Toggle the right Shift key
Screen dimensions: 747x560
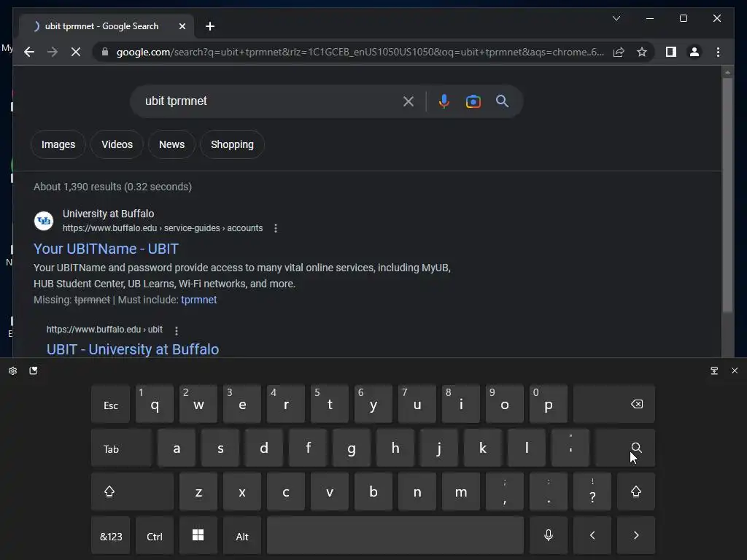tap(636, 492)
